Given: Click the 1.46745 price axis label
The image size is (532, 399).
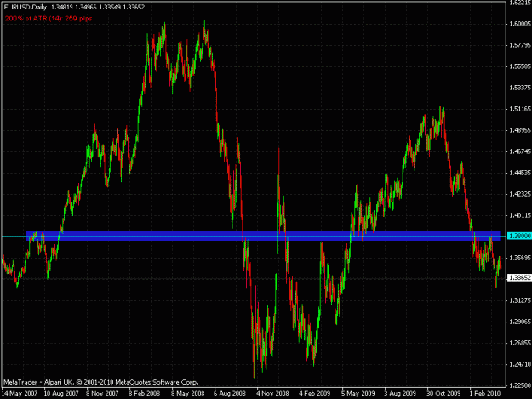Looking at the screenshot, I should [x=520, y=151].
